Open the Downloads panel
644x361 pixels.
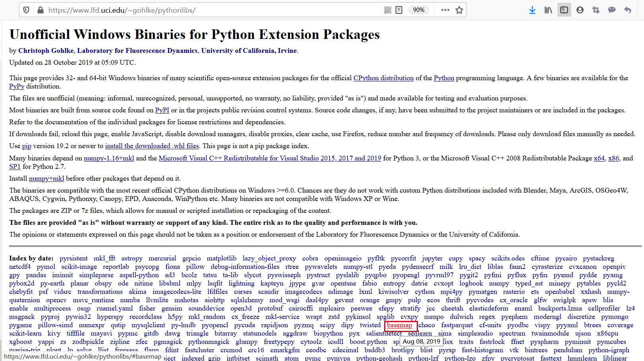click(x=532, y=10)
